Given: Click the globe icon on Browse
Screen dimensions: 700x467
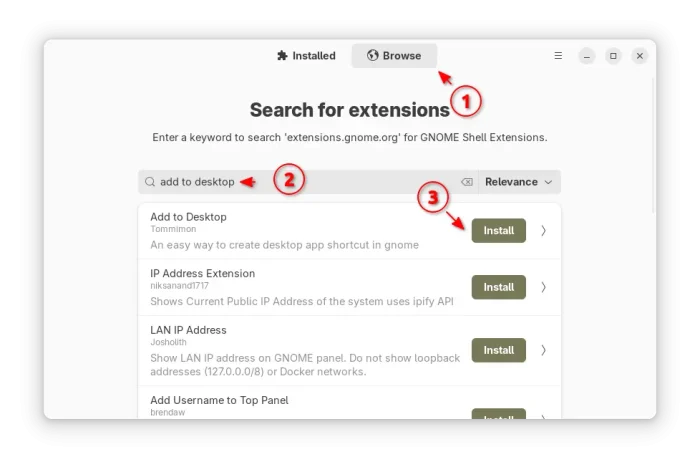Looking at the screenshot, I should 373,55.
